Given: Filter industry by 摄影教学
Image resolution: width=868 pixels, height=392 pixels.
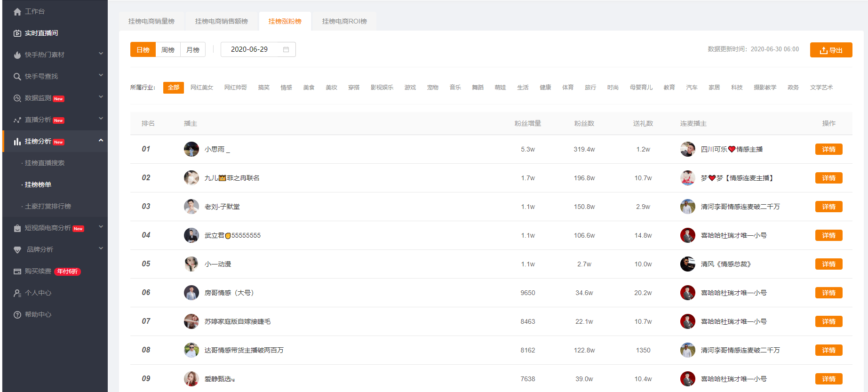Looking at the screenshot, I should click(765, 88).
